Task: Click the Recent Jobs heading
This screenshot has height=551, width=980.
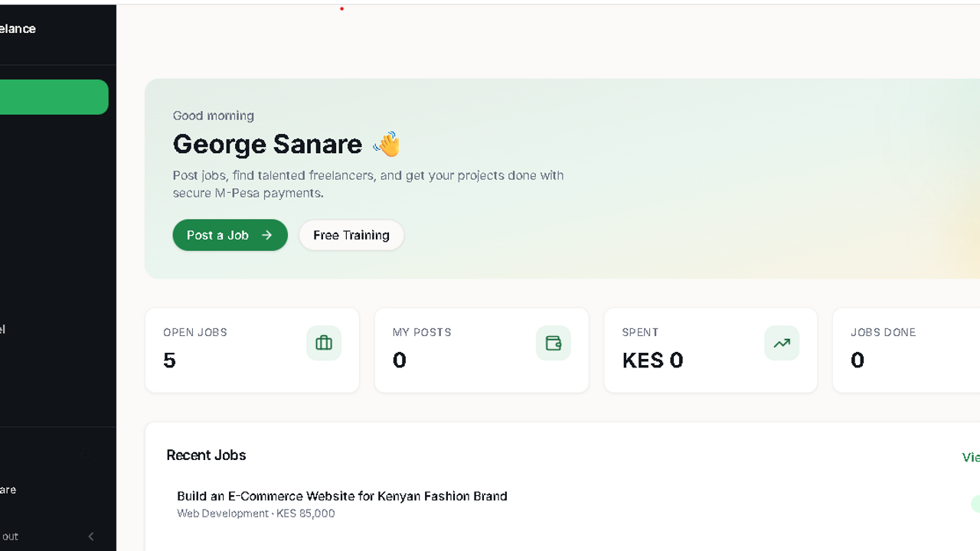Action: (x=206, y=455)
